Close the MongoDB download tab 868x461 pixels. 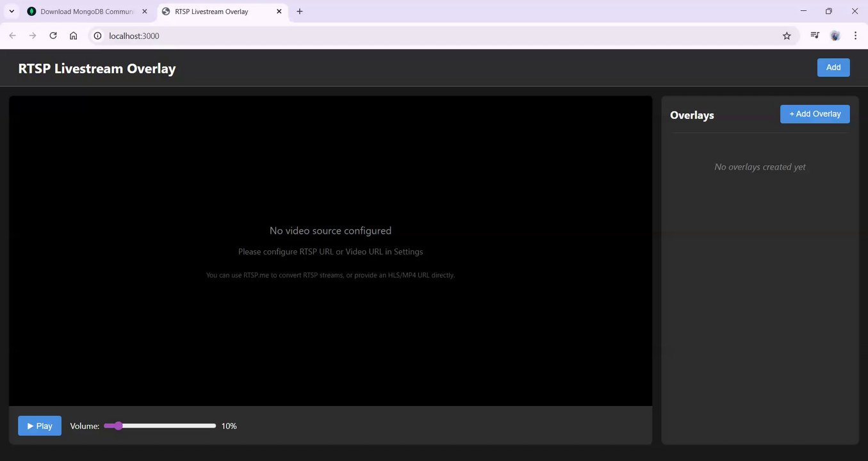(144, 12)
